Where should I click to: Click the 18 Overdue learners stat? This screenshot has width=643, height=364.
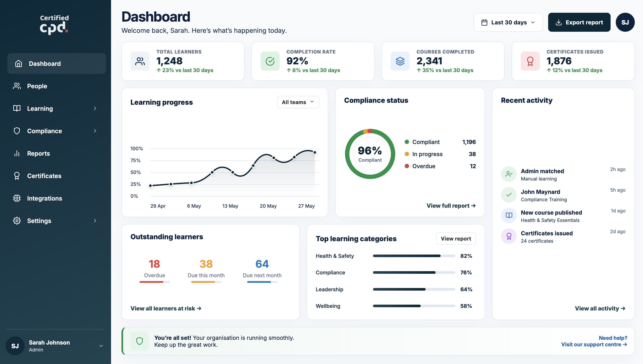coord(154,271)
